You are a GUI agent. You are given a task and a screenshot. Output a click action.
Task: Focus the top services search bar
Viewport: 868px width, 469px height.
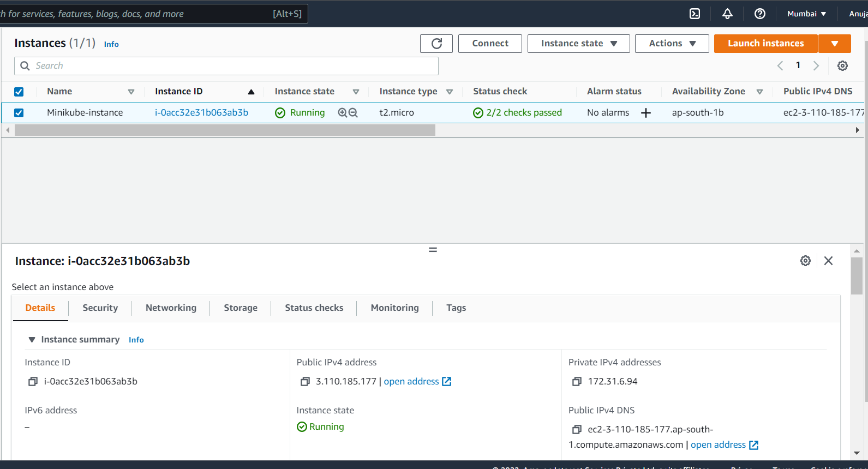153,14
